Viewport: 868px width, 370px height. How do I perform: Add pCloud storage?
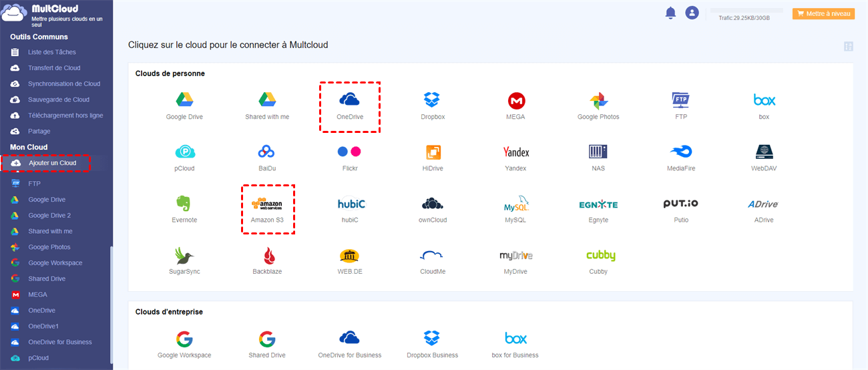coord(184,158)
